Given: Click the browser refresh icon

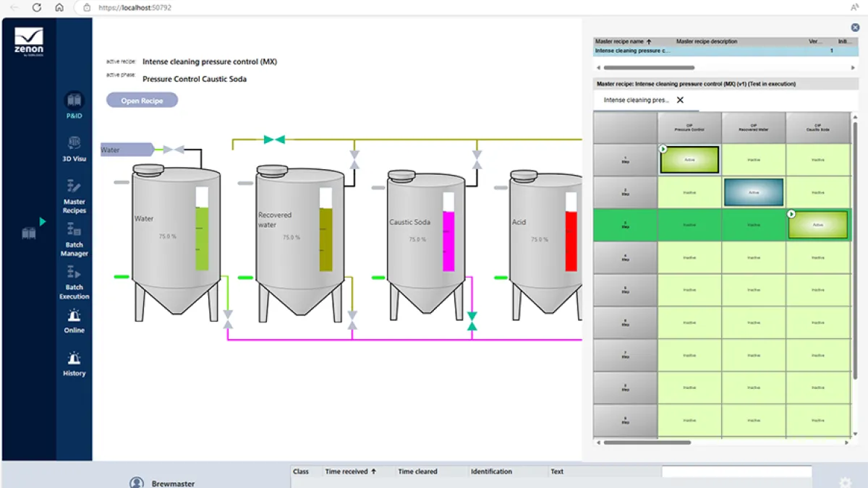Looking at the screenshot, I should pos(36,7).
